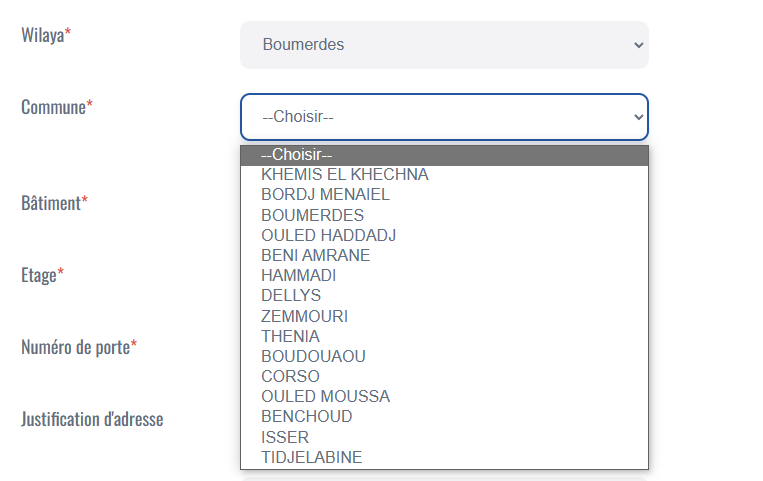Select CORSO in the list
Screen dimensions: 763x481
pos(290,376)
